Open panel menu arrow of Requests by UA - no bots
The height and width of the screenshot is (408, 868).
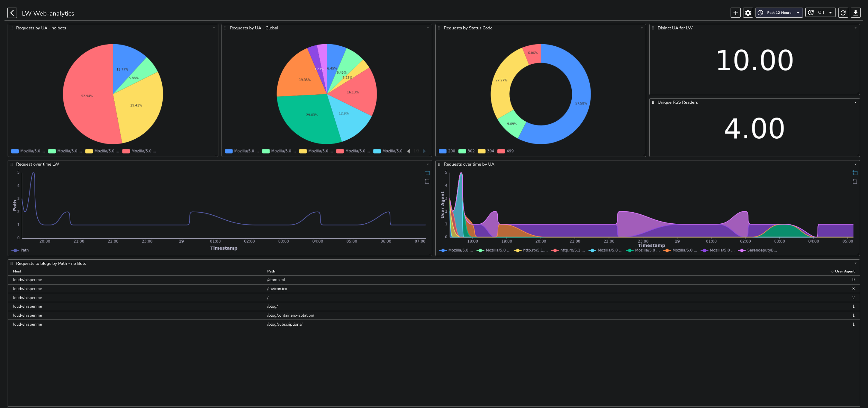[214, 28]
